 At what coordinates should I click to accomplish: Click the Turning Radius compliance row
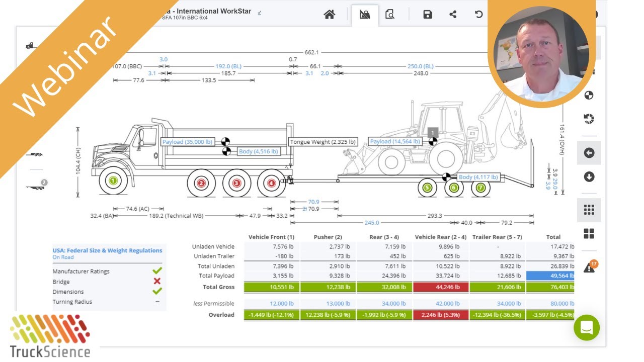pos(108,302)
